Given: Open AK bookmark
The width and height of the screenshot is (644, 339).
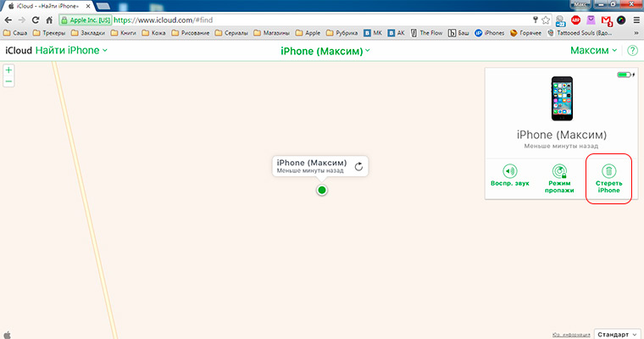Looking at the screenshot, I should coord(397,33).
